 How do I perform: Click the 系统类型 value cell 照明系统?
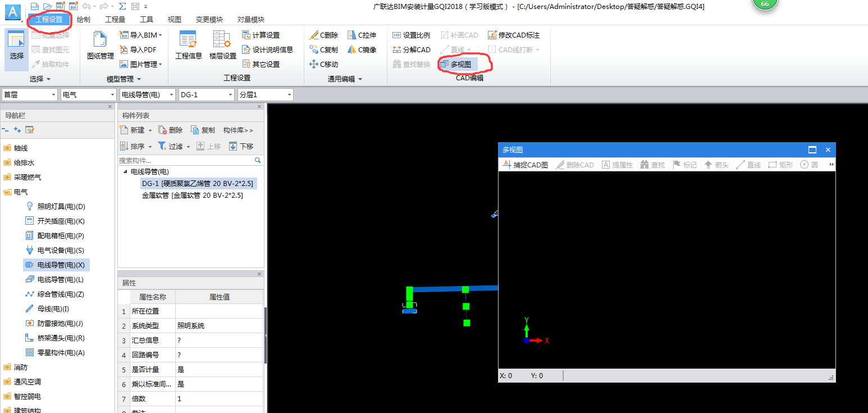(x=219, y=326)
